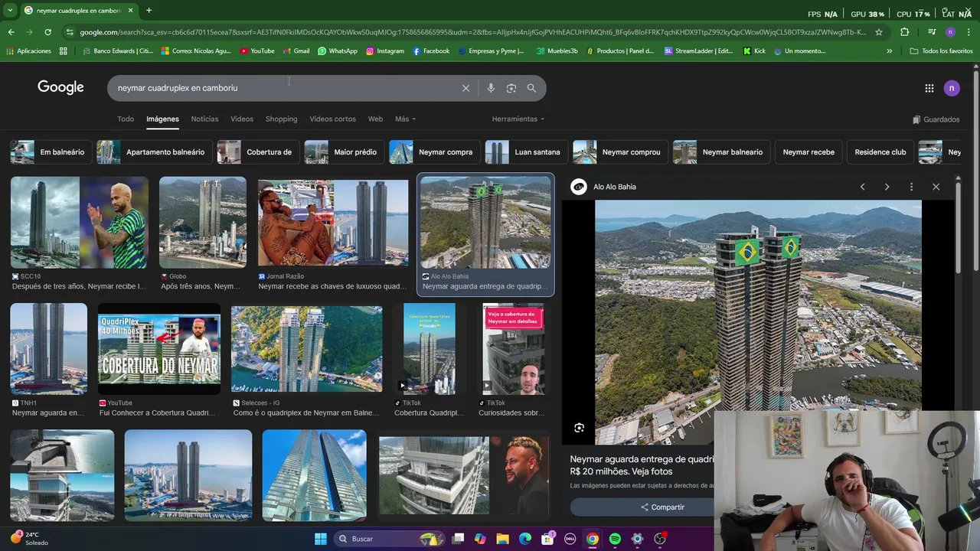
Task: Bookmark this page with the star
Action: (879, 32)
